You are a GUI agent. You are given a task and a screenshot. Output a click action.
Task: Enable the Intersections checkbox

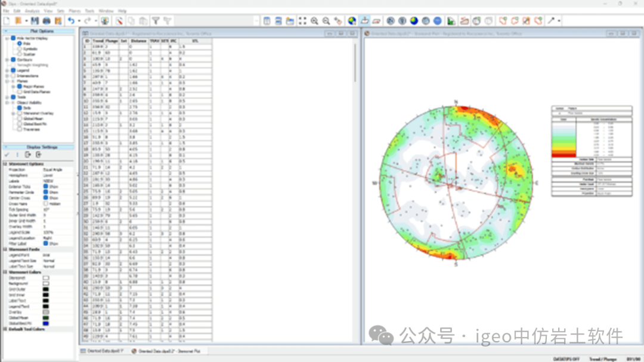click(x=13, y=76)
